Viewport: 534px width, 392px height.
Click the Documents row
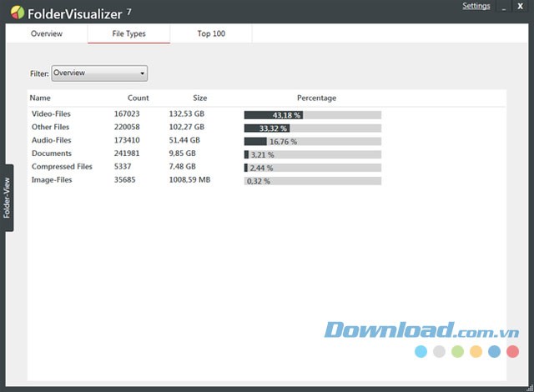pyautogui.click(x=52, y=154)
